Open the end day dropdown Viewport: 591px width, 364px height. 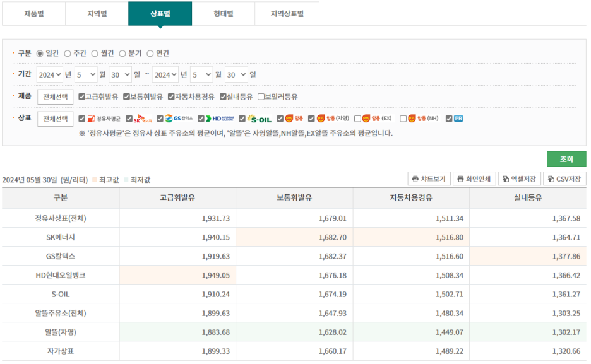click(236, 74)
